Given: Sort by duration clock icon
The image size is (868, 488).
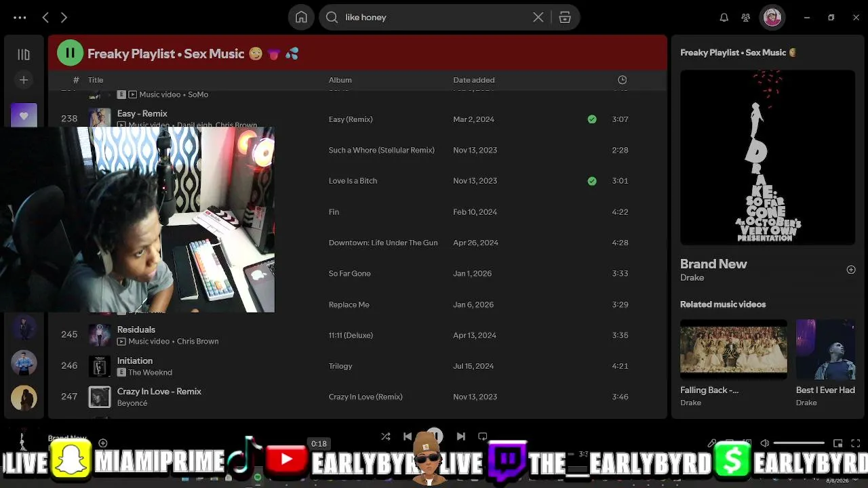Looking at the screenshot, I should coord(623,80).
